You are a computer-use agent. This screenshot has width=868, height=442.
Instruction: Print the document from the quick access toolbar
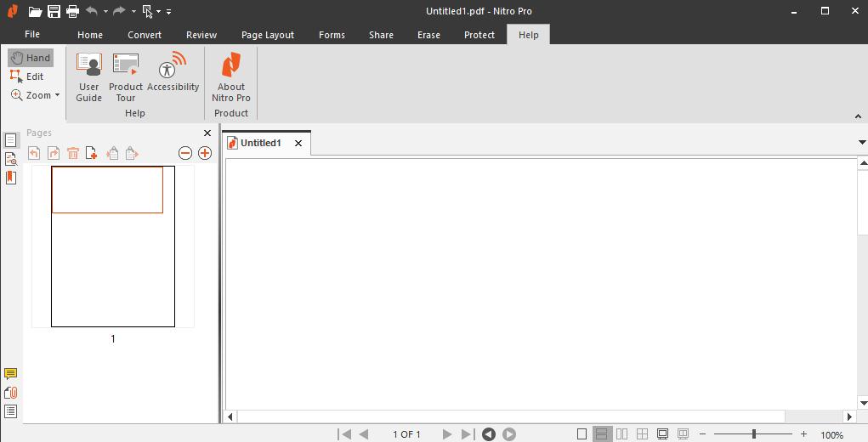72,11
